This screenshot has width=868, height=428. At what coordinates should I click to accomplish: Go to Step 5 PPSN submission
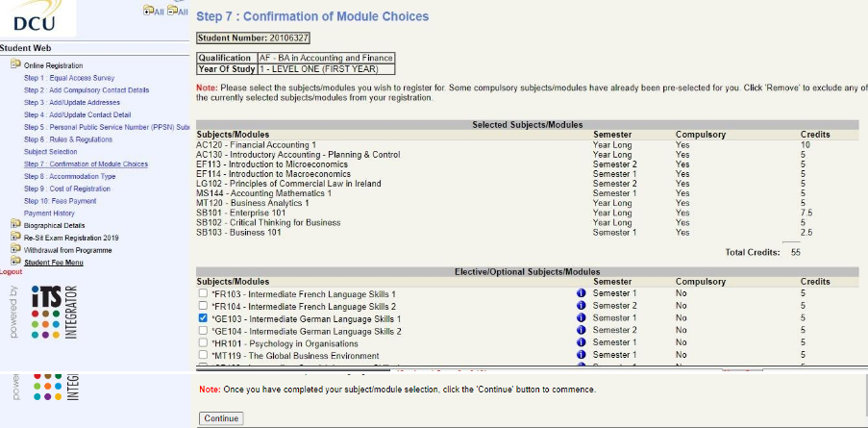tap(107, 127)
